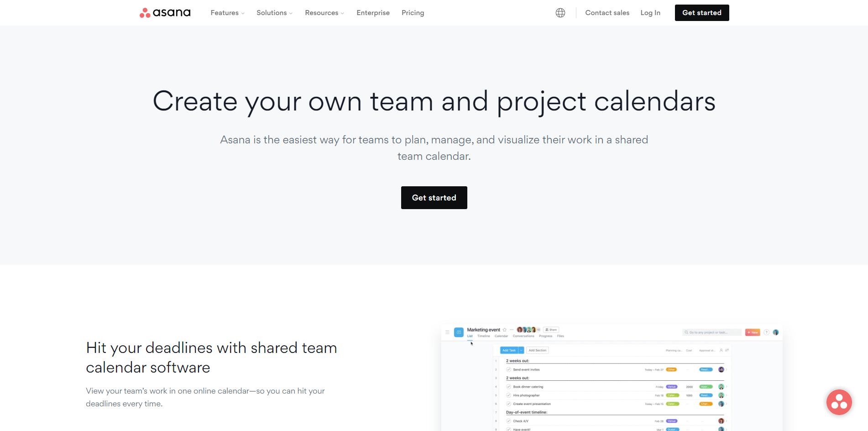Mark Book dinner catering as complete

pos(508,387)
